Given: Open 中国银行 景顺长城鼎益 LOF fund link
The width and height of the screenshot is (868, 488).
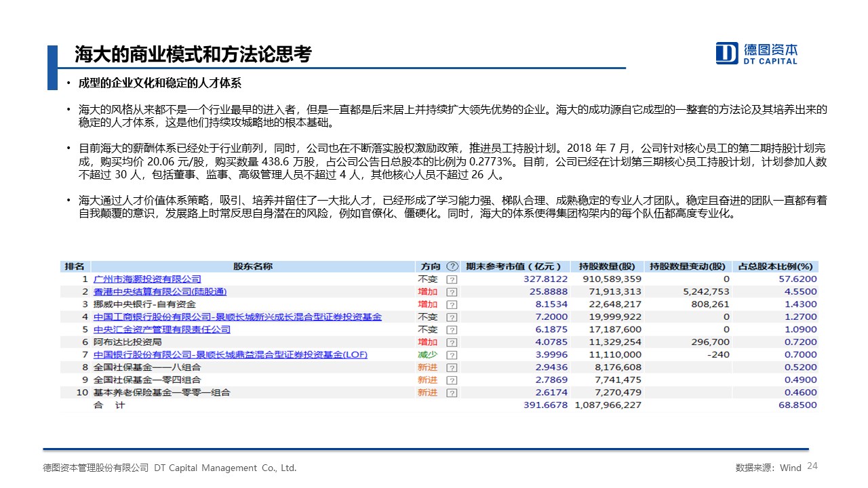Looking at the screenshot, I should click(230, 354).
